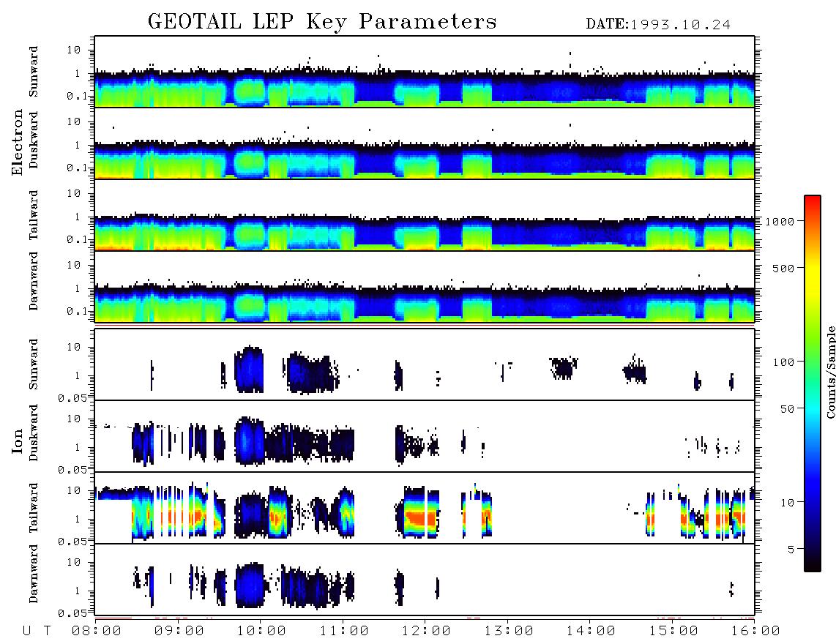Click the 'Electron' group axis label
The width and height of the screenshot is (836, 644).
click(x=18, y=142)
